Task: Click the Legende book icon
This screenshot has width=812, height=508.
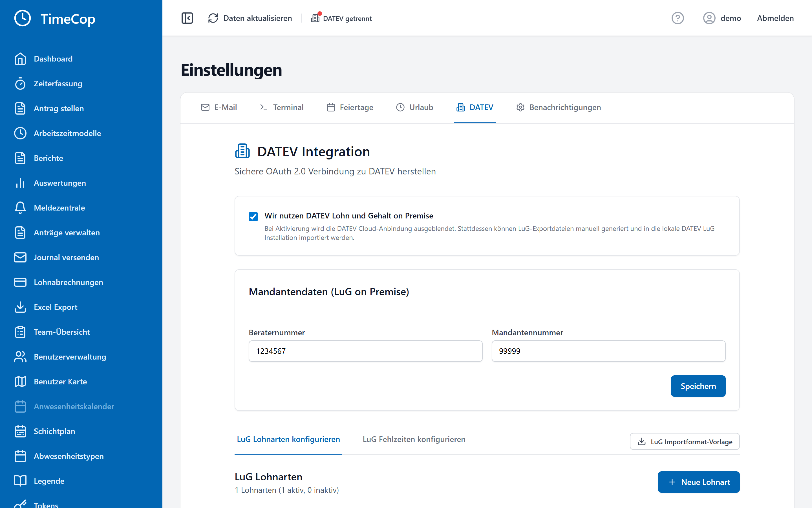Action: (x=20, y=481)
